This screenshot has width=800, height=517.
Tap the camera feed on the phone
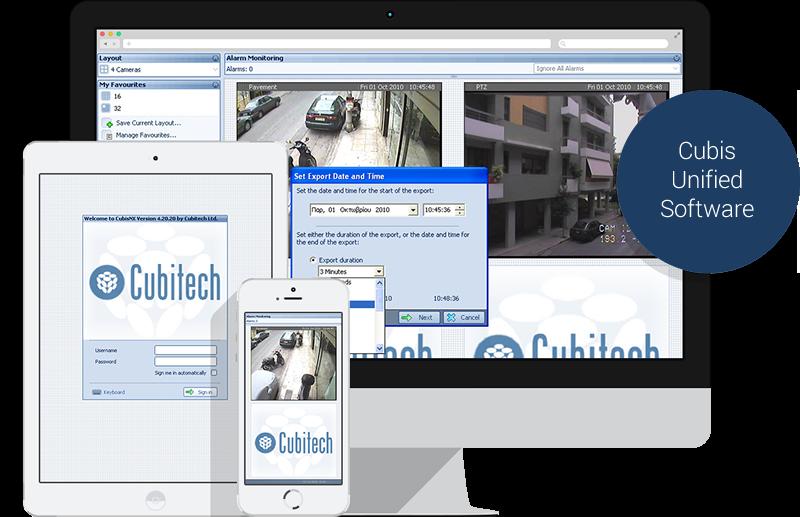(x=293, y=363)
